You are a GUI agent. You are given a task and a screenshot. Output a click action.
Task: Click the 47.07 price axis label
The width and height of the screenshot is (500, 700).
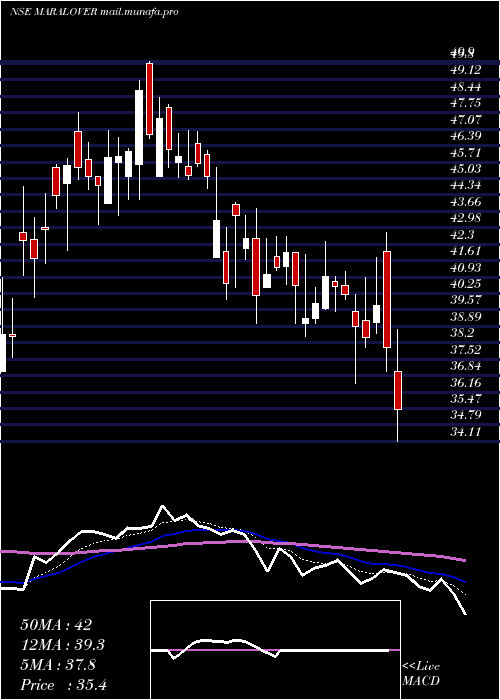click(466, 120)
